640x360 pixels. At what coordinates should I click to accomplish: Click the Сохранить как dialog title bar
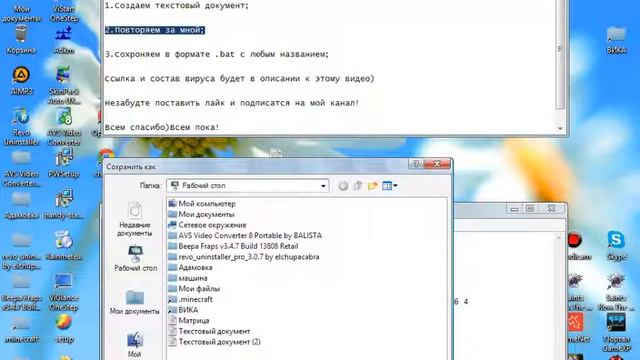[x=256, y=167]
